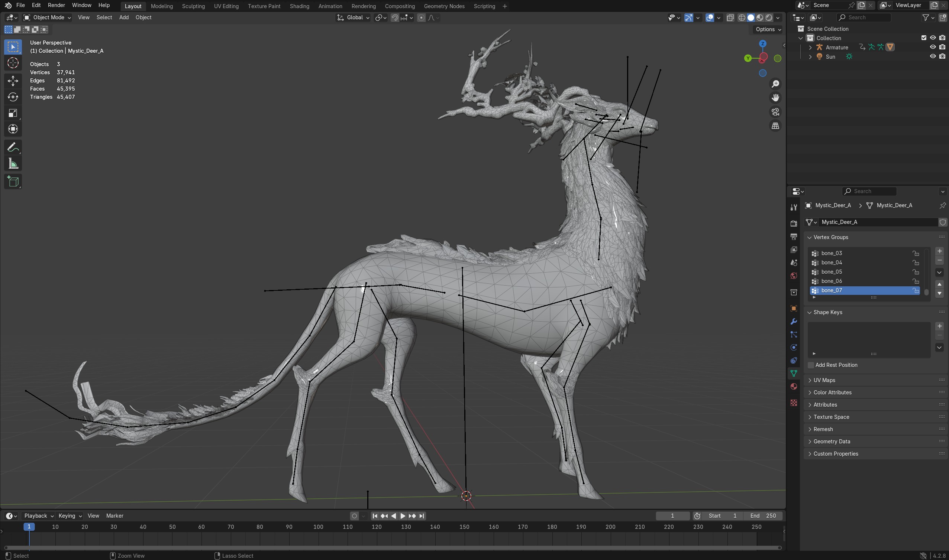The image size is (949, 560).
Task: Select the bone_05 vertex group
Action: coord(831,272)
